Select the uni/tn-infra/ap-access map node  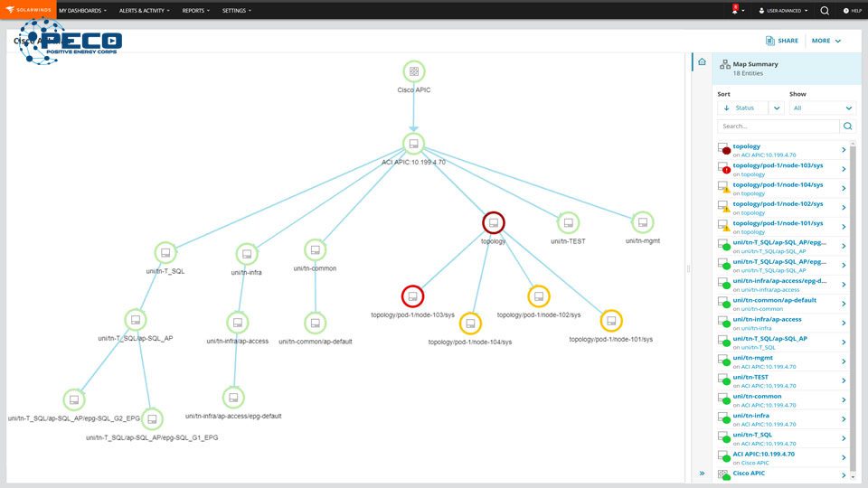[238, 323]
